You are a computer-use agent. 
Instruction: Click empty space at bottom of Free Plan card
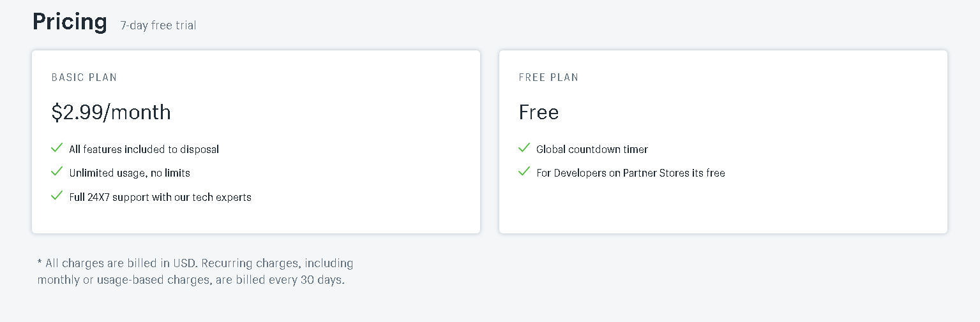click(x=723, y=214)
